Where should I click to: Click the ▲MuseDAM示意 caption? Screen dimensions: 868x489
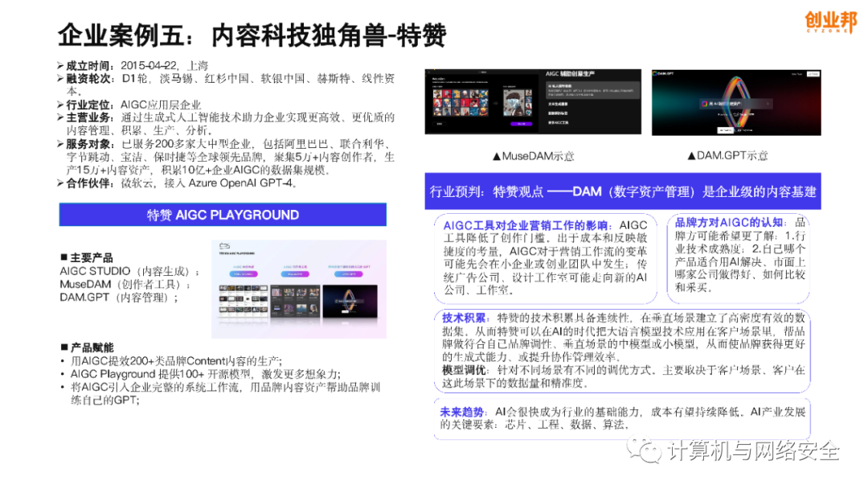pos(533,156)
